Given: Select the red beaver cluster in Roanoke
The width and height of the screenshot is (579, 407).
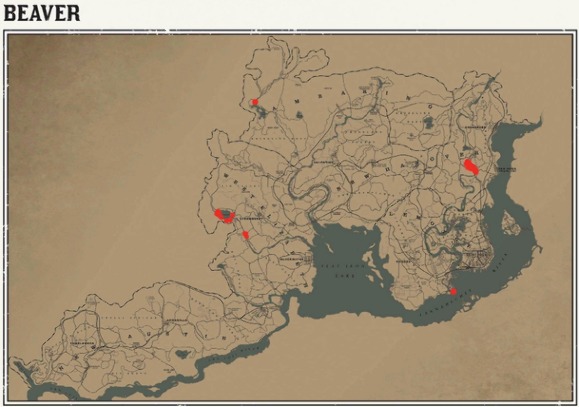Looking at the screenshot, I should point(471,167).
